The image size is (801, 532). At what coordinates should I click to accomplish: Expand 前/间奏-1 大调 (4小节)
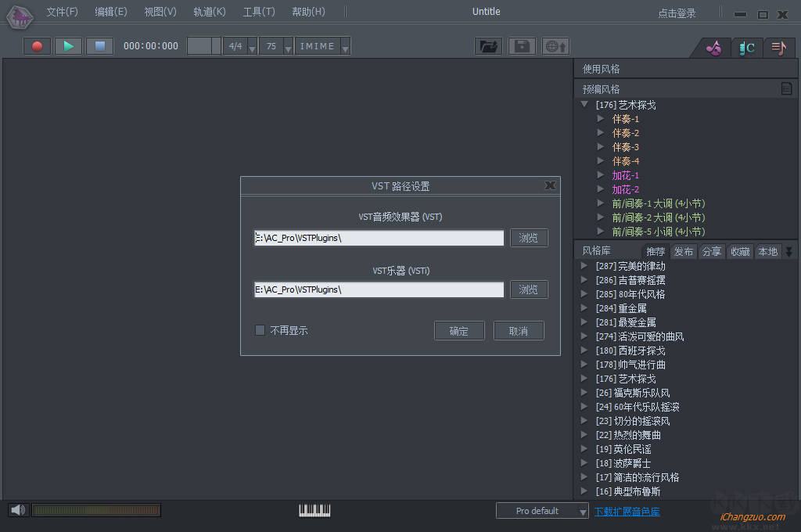[601, 203]
